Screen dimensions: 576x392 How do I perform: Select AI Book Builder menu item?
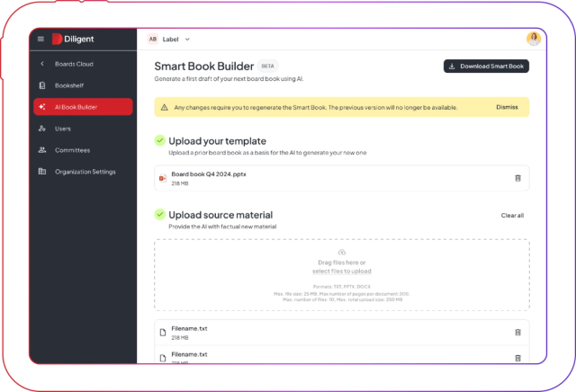coord(83,107)
